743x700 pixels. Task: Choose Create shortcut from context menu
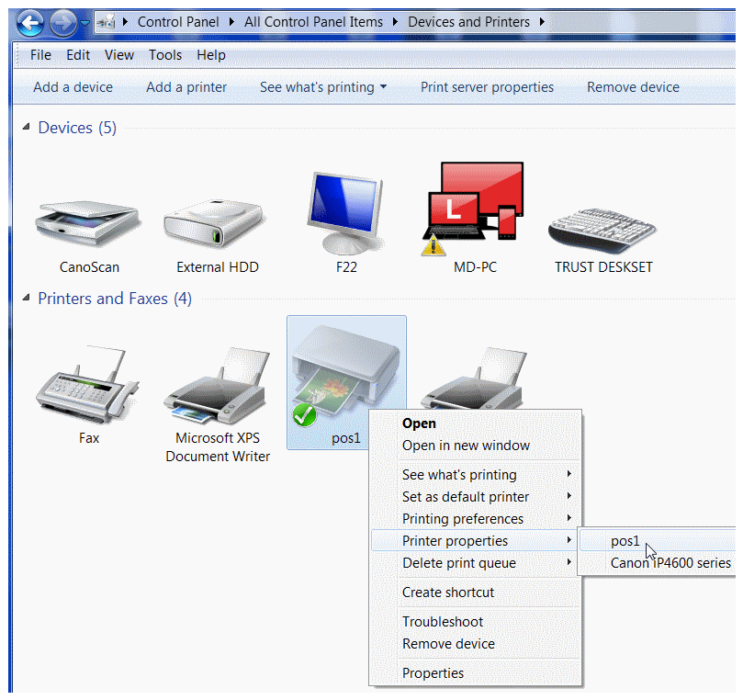[x=475, y=593]
